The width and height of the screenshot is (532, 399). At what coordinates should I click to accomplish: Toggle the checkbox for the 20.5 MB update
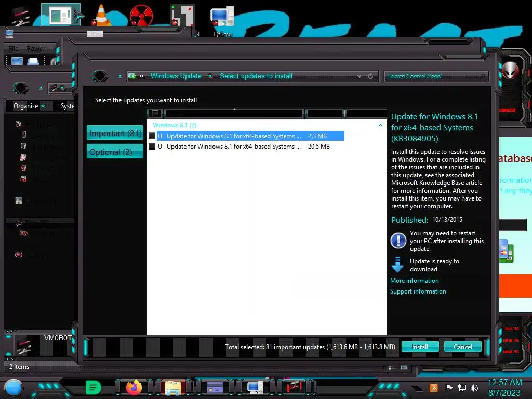point(152,147)
